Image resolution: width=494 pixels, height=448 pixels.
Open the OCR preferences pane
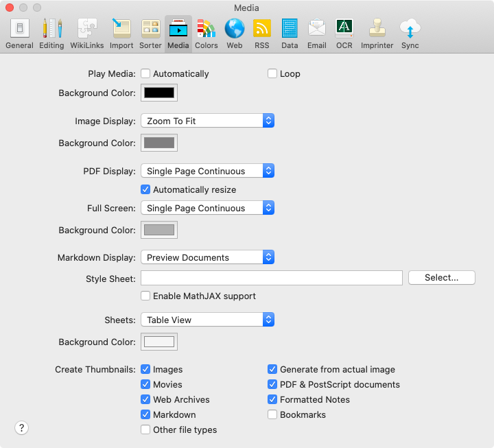click(x=344, y=34)
